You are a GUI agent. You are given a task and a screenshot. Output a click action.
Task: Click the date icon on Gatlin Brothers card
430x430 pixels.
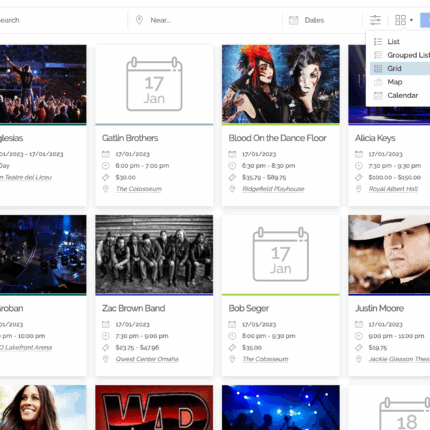click(106, 154)
